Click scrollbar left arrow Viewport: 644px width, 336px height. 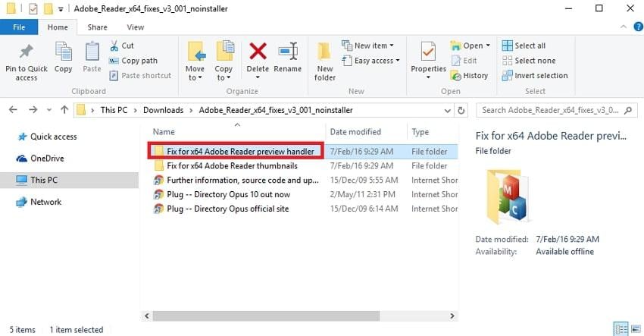coord(147,316)
